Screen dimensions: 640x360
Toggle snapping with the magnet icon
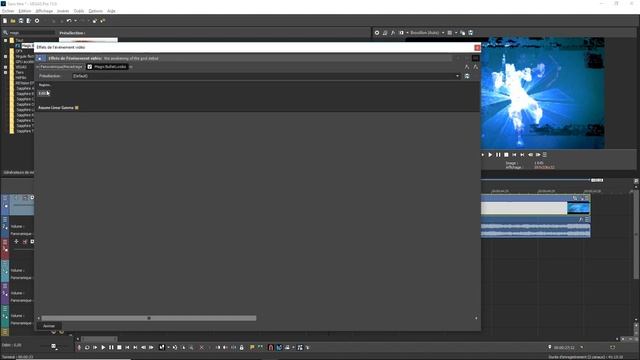[270, 347]
